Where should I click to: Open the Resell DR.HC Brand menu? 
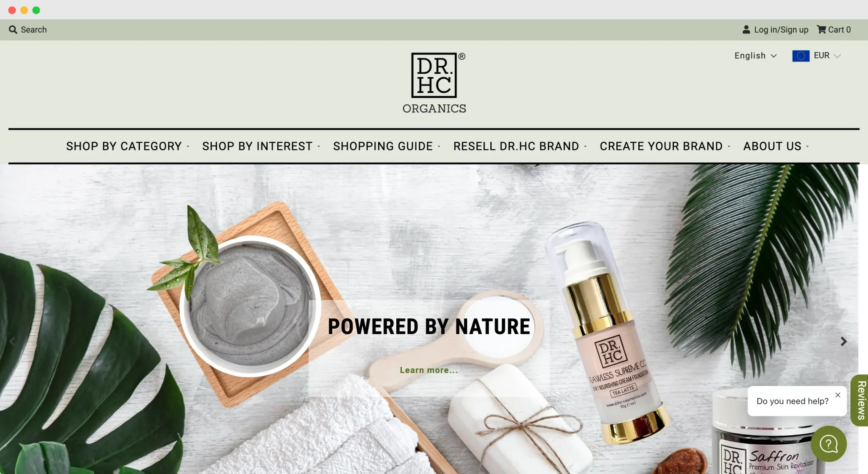pyautogui.click(x=520, y=146)
